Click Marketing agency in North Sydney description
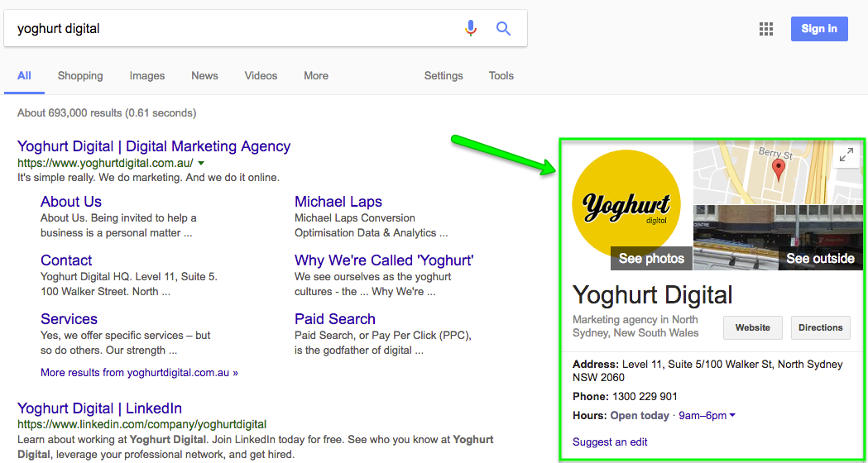 (635, 327)
